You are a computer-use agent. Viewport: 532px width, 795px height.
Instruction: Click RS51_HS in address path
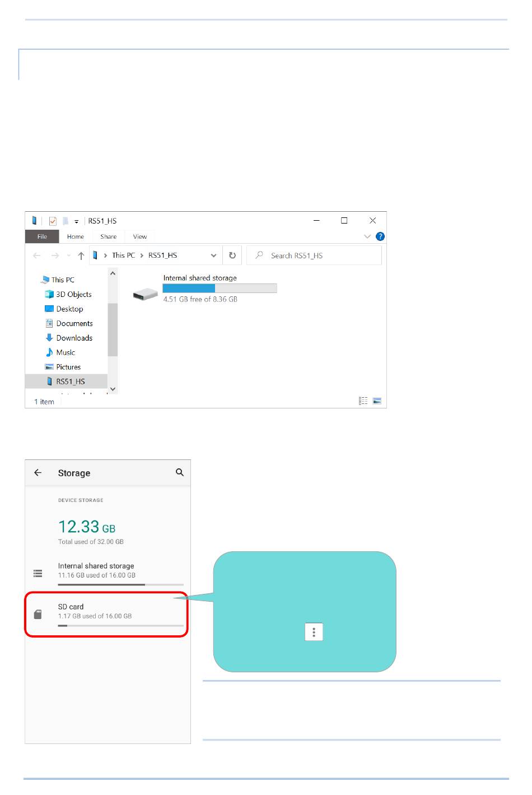163,255
